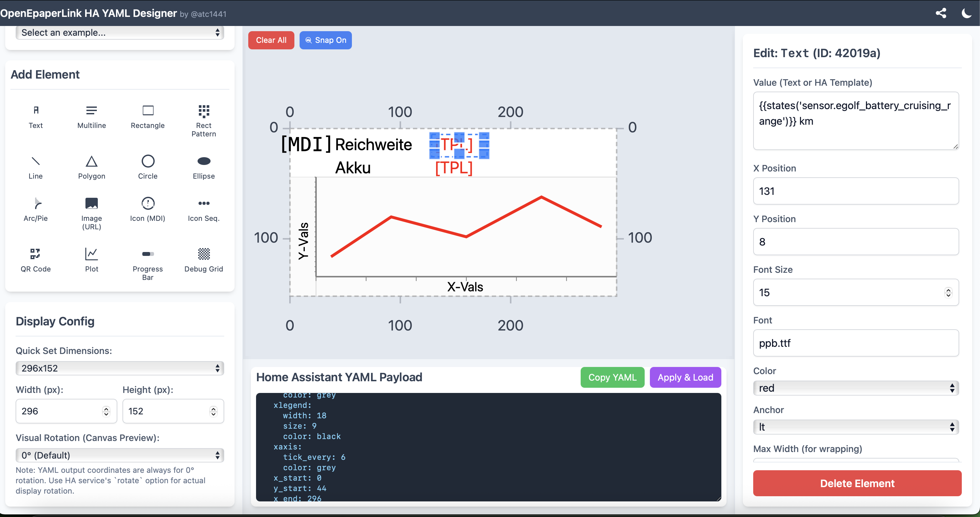
Task: Toggle the Debug Grid
Action: [x=203, y=260]
